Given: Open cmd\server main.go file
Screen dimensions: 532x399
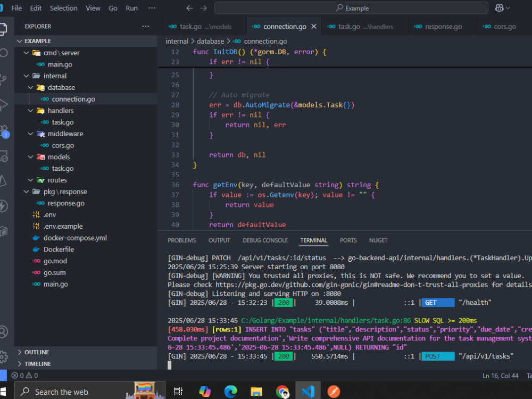Looking at the screenshot, I should [x=86, y=64].
